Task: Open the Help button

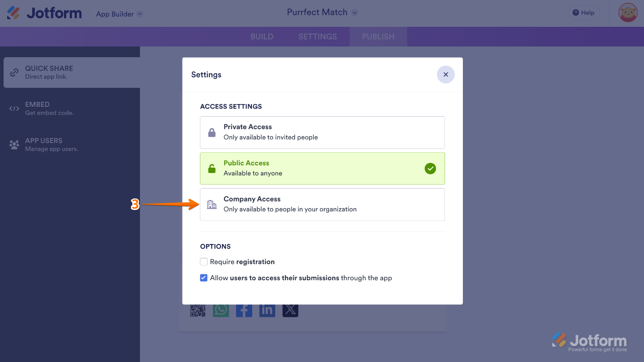Action: pyautogui.click(x=584, y=13)
